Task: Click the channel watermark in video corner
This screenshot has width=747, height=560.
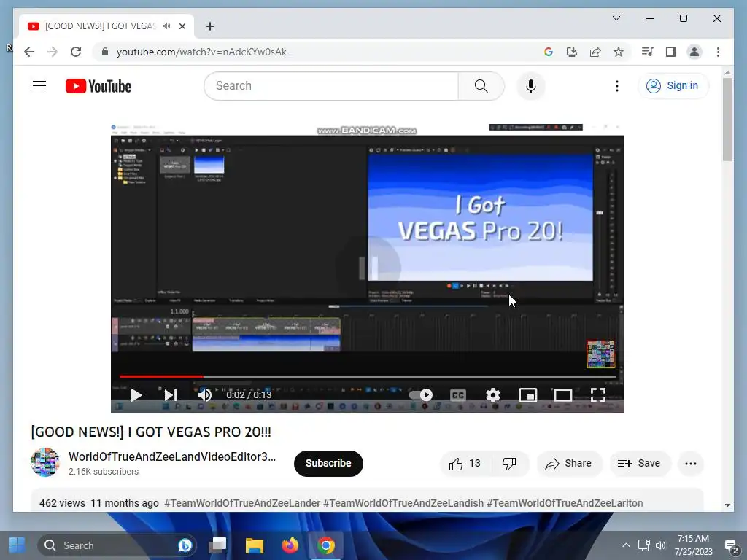Action: [x=600, y=354]
